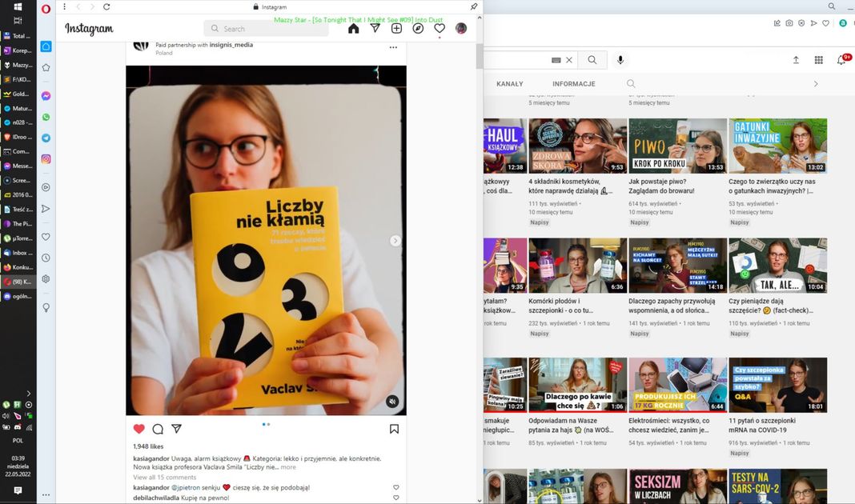
Task: Open the comment bubble on post
Action: pos(158,429)
